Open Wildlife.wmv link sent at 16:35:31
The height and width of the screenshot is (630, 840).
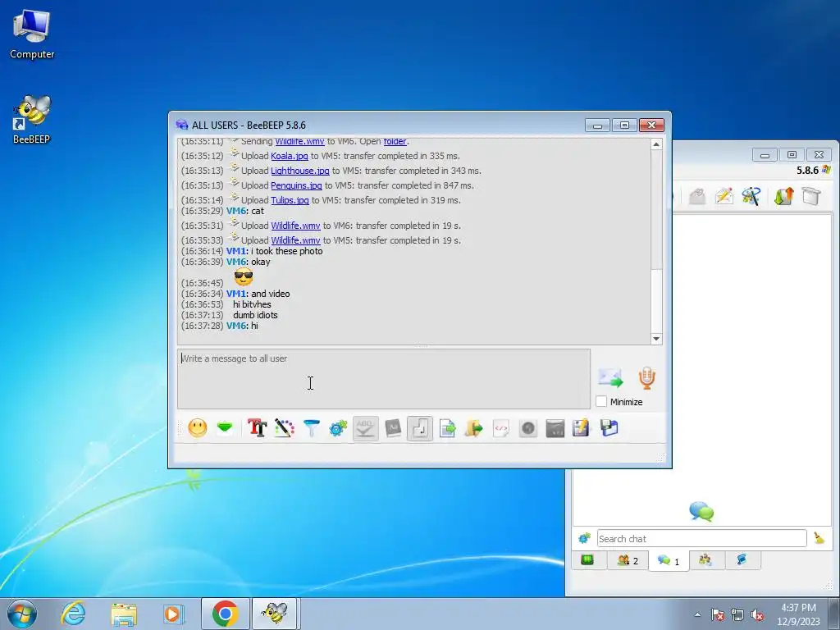pyautogui.click(x=295, y=226)
